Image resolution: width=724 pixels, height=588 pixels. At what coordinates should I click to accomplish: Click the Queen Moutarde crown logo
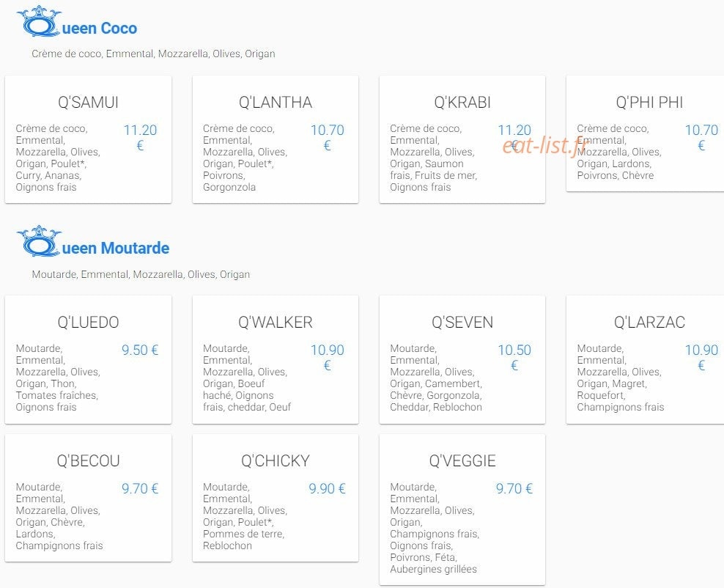pyautogui.click(x=40, y=240)
